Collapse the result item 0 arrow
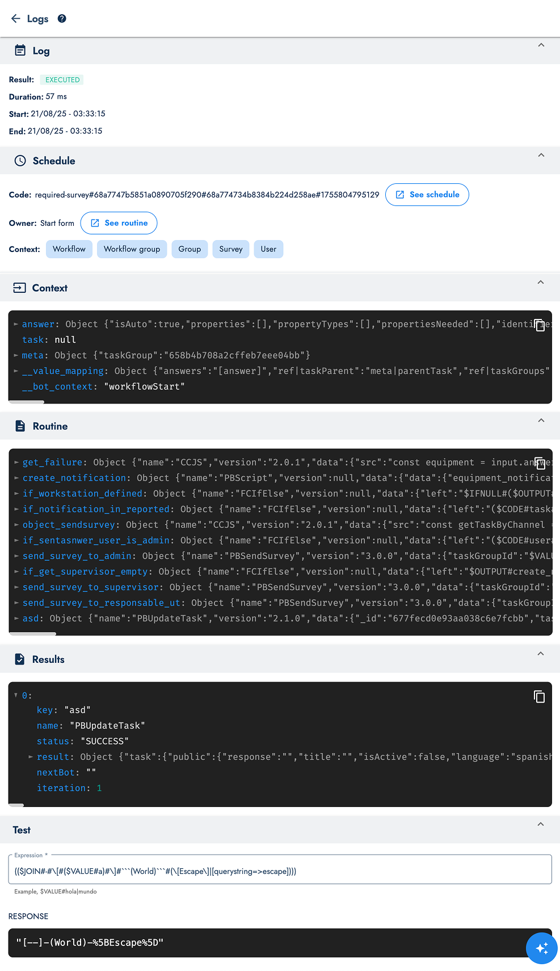Image resolution: width=560 pixels, height=971 pixels. click(16, 695)
